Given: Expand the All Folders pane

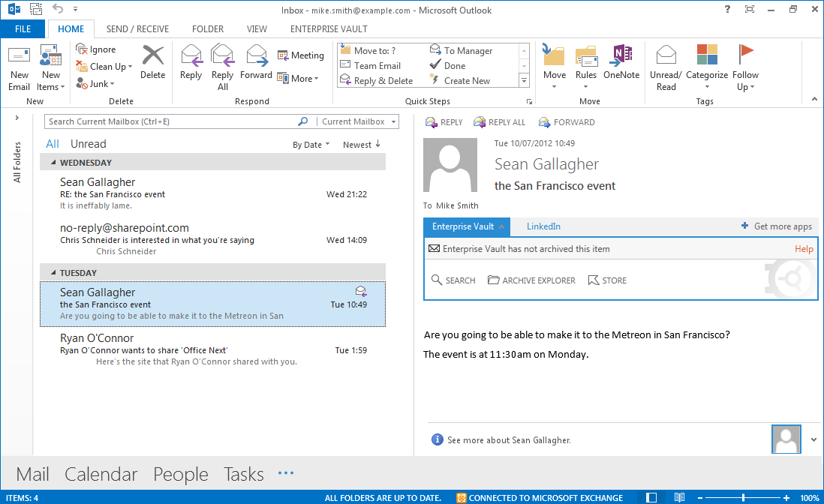Looking at the screenshot, I should (x=17, y=118).
